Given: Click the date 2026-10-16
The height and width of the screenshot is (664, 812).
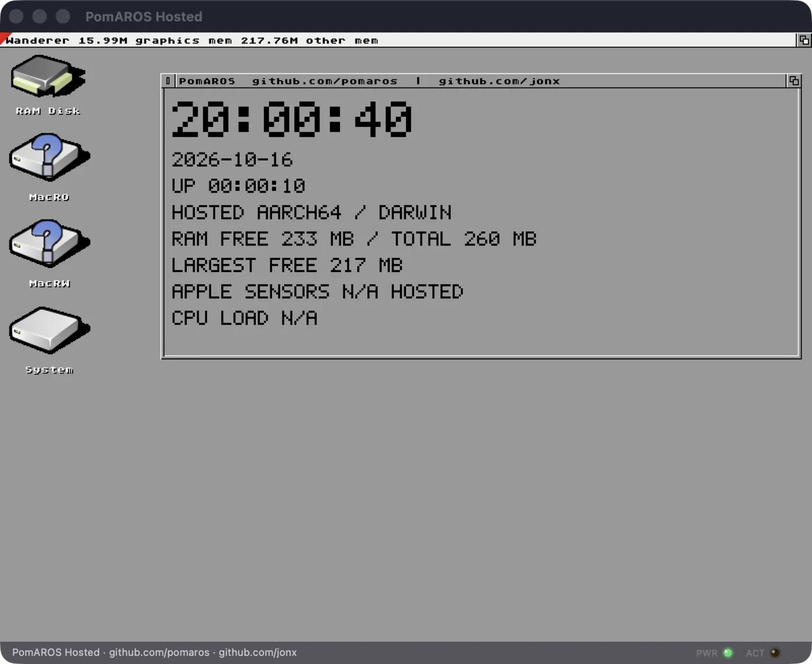Looking at the screenshot, I should [x=232, y=159].
